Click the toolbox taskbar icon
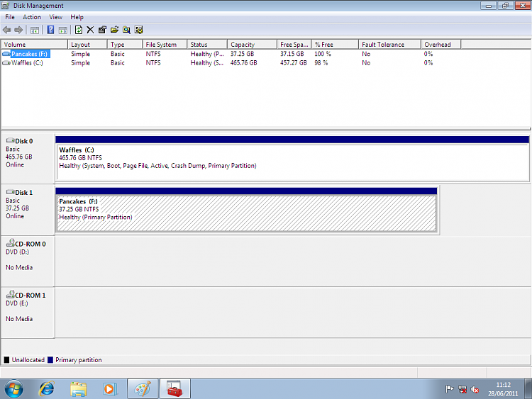The image size is (532, 399). click(174, 389)
